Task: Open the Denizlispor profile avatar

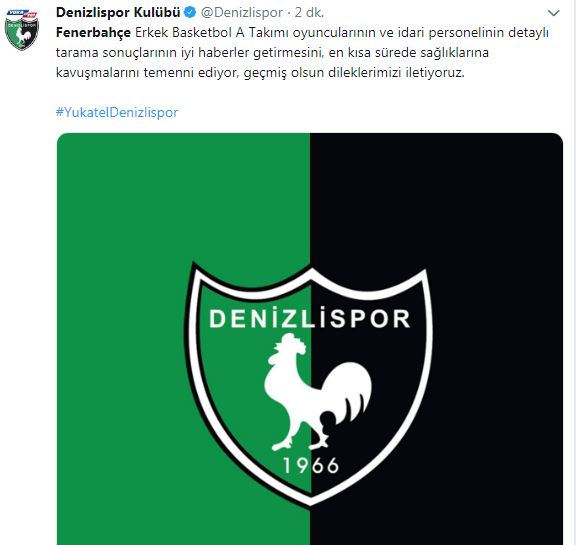Action: tap(22, 30)
